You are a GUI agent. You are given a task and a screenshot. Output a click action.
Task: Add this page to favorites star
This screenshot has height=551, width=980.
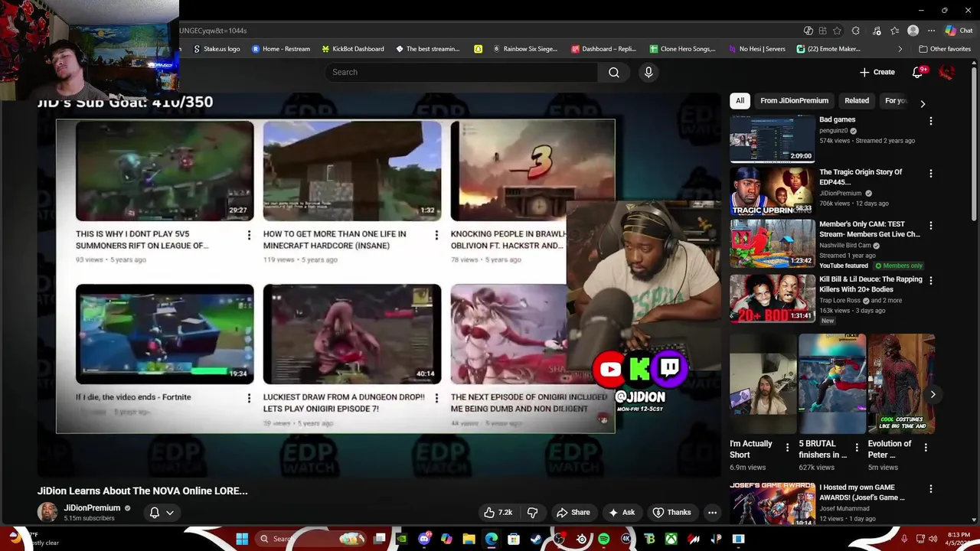click(x=837, y=31)
